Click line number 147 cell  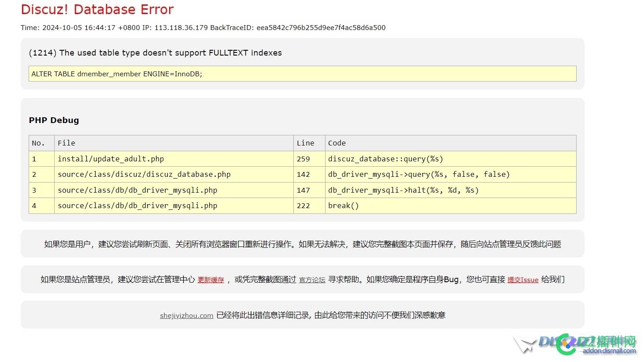pos(309,190)
